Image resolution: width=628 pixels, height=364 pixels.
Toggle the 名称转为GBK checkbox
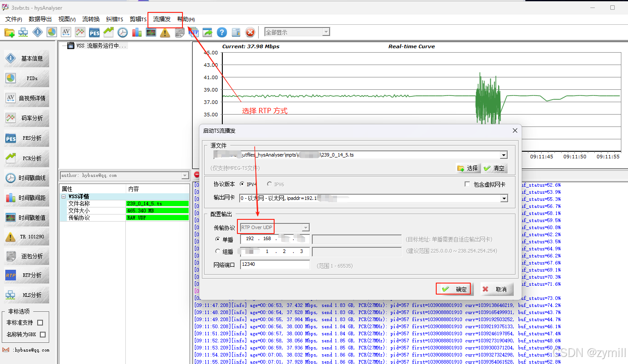point(43,334)
